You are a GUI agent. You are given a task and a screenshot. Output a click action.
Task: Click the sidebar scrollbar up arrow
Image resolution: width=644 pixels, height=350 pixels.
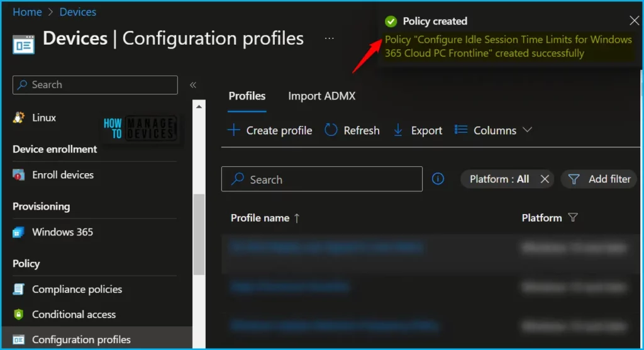click(x=199, y=106)
